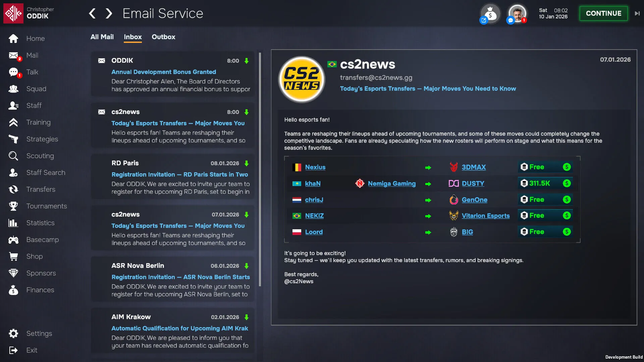Viewport: 644px width, 362px height.
Task: Open Vitarion Esports team link
Action: (x=485, y=216)
